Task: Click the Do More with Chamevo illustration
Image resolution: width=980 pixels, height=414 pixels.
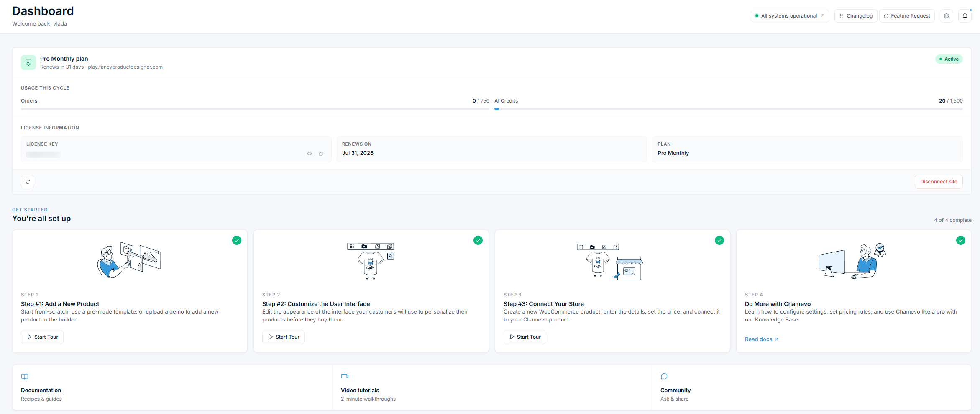Action: click(852, 261)
